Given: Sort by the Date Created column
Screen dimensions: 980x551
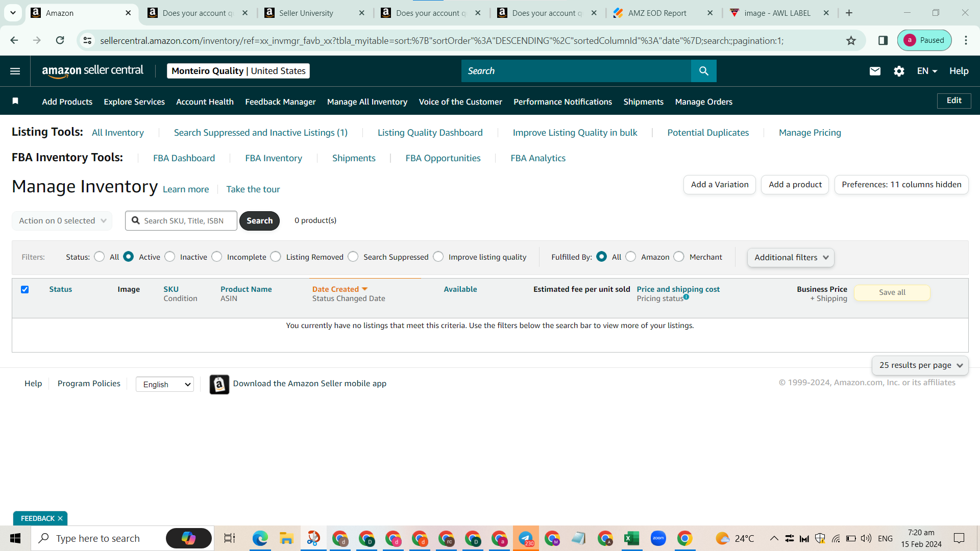Looking at the screenshot, I should point(340,289).
